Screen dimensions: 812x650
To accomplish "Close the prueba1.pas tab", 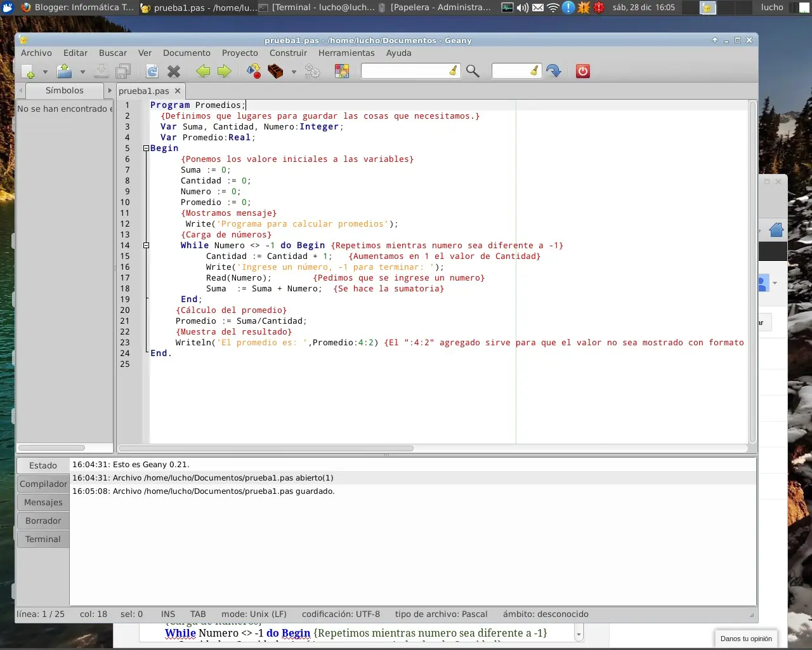I will (x=178, y=91).
